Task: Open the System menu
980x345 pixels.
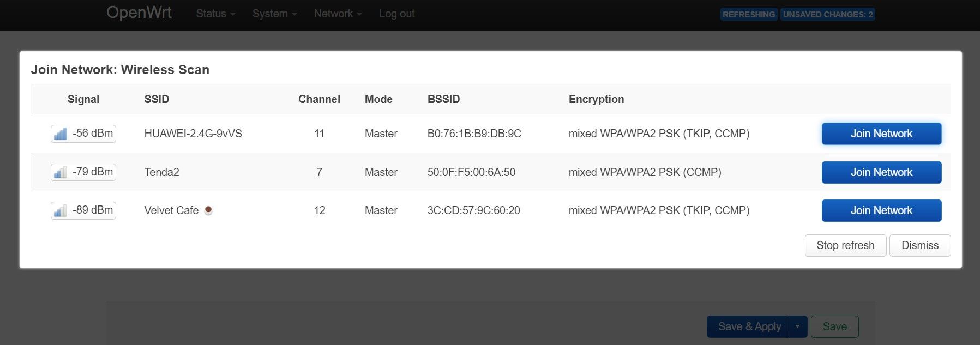Action: (271, 14)
